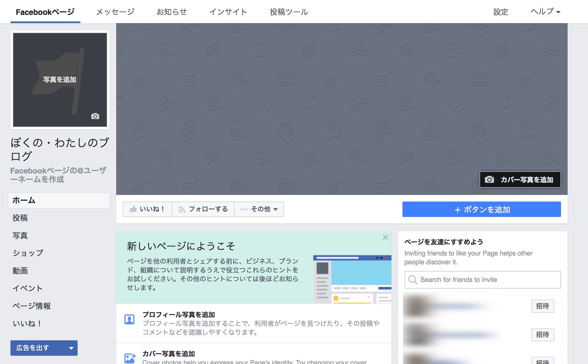Click the 新しいページにようこそ heading
The width and height of the screenshot is (588, 364).
(x=181, y=246)
